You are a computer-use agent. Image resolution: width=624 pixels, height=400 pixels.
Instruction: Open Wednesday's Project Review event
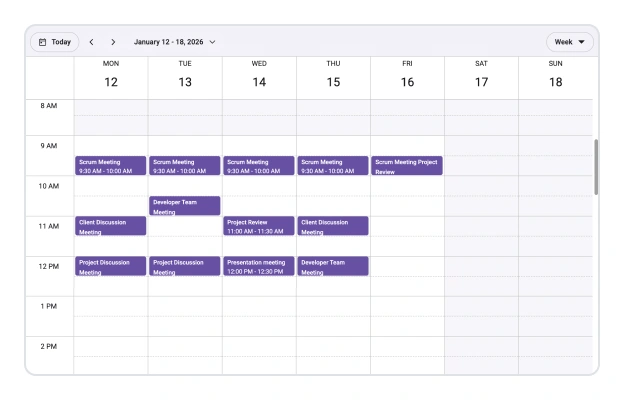coord(259,226)
